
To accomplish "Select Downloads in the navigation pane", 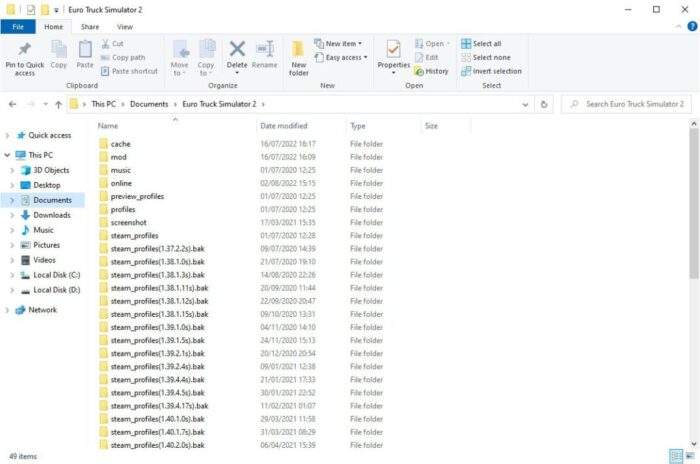I will click(x=52, y=215).
